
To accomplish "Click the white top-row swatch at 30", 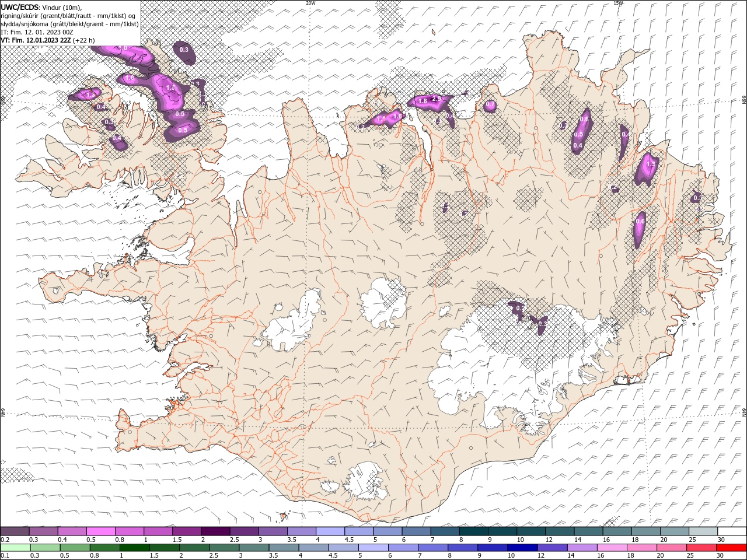I will (x=732, y=531).
